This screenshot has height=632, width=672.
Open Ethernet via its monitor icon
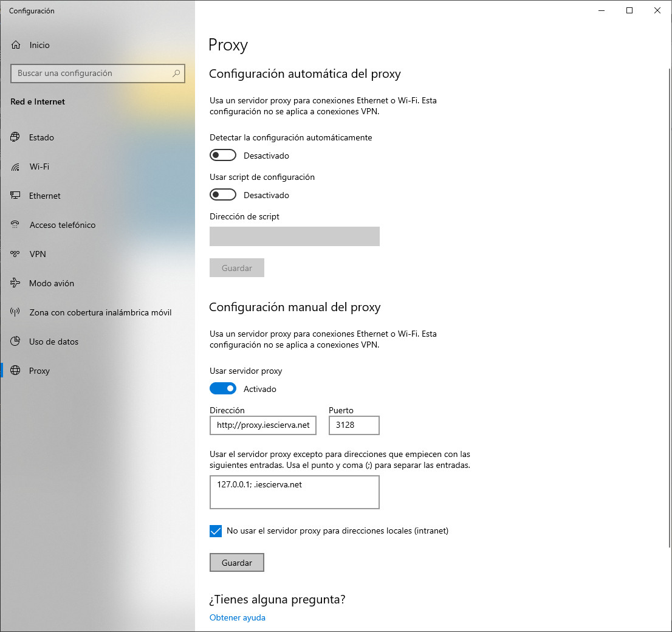pyautogui.click(x=16, y=196)
